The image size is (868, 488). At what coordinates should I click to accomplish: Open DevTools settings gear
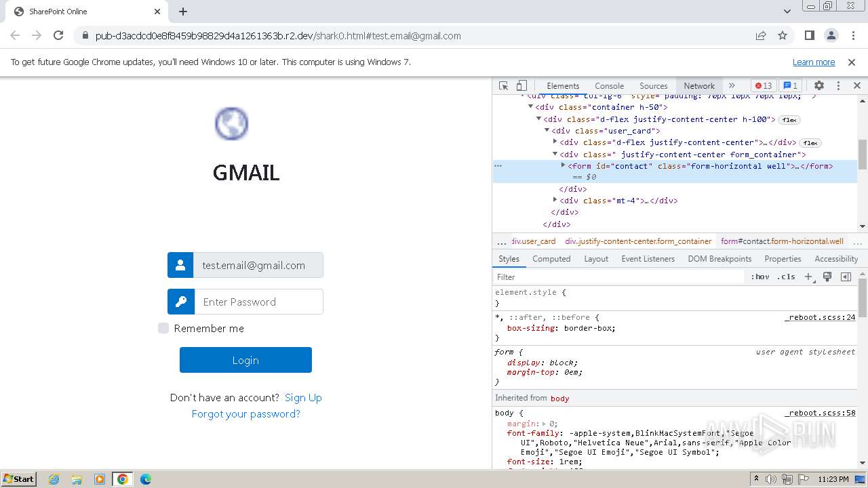tap(819, 85)
